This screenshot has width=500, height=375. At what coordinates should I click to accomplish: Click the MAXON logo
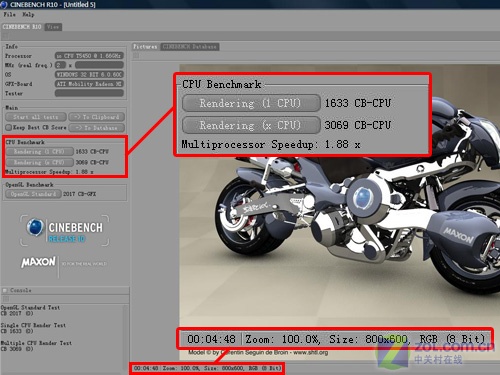[38, 262]
